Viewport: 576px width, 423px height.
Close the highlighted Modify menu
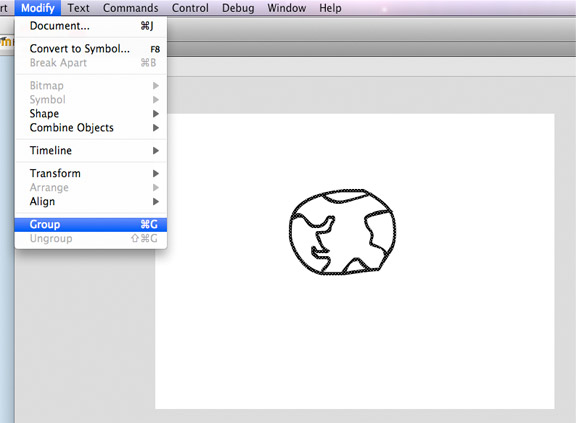click(37, 8)
